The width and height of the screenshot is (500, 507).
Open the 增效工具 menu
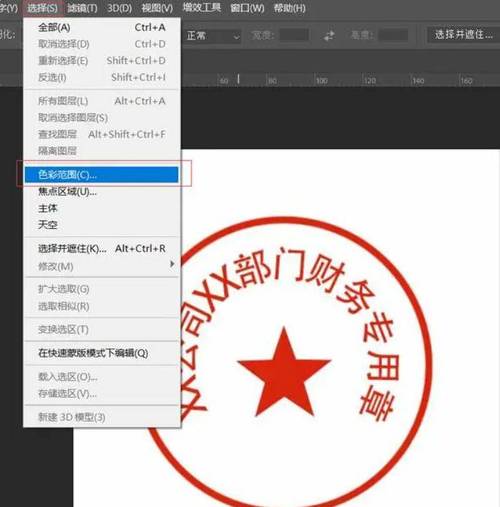coord(202,7)
